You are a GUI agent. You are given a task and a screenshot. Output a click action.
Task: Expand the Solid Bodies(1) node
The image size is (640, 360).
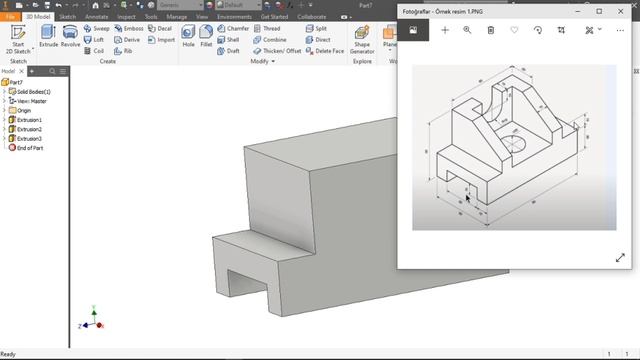coord(4,91)
